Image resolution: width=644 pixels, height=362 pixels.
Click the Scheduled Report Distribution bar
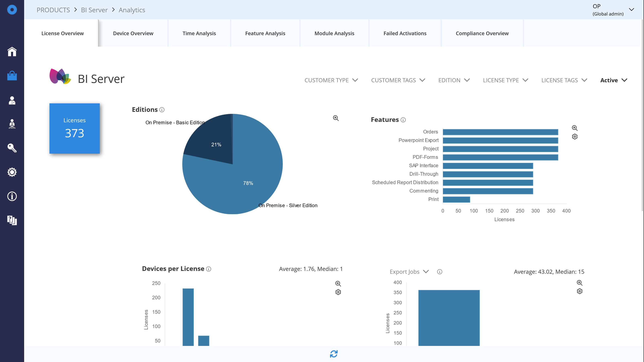coord(488,183)
